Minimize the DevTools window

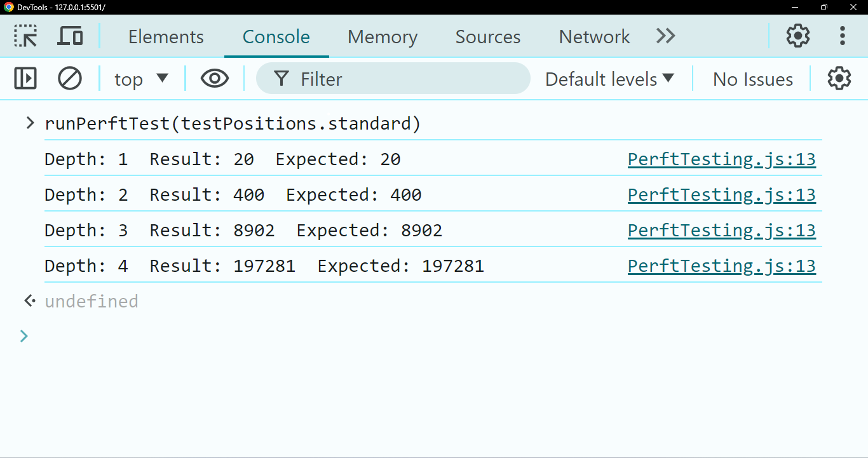click(795, 7)
